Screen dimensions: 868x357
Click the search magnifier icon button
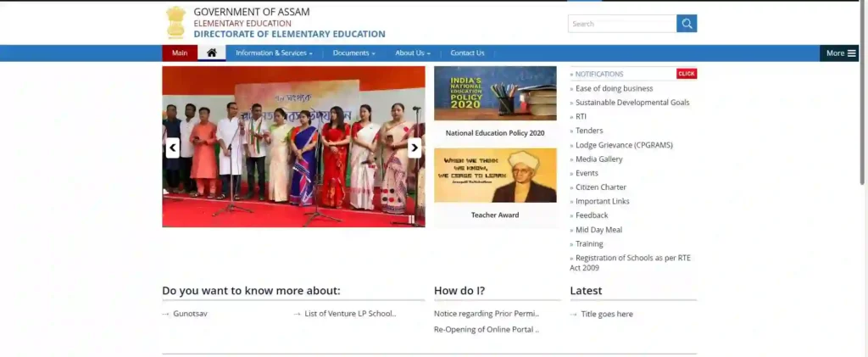687,24
